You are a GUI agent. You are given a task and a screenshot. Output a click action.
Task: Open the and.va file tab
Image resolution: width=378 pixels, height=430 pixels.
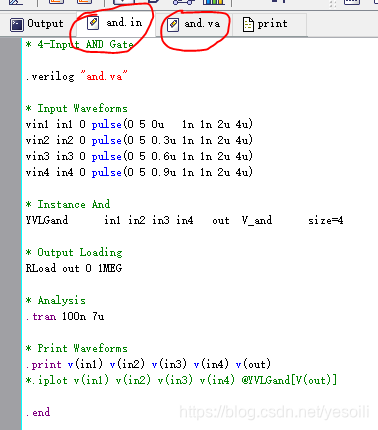click(x=194, y=24)
